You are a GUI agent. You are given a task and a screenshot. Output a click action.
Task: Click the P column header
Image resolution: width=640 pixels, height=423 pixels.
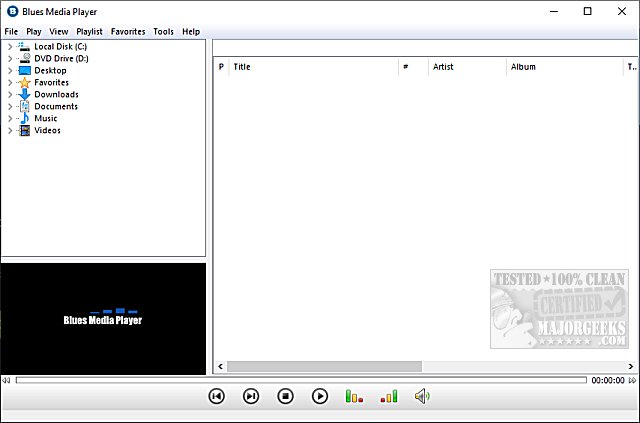[x=221, y=67]
